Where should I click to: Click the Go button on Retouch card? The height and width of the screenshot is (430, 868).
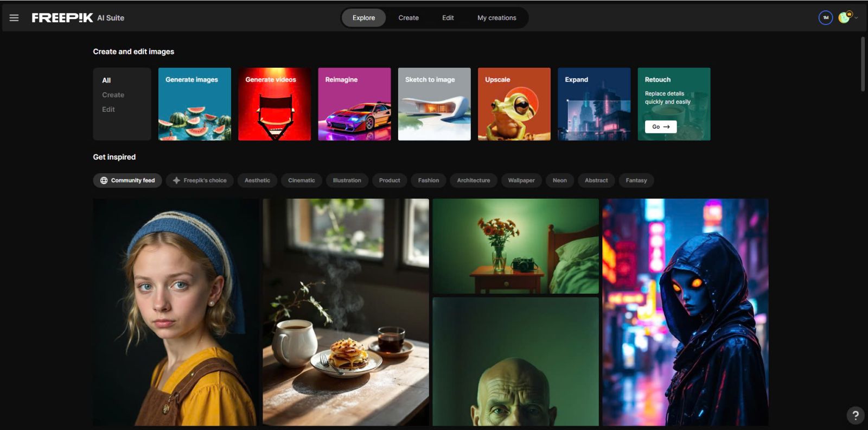(661, 127)
